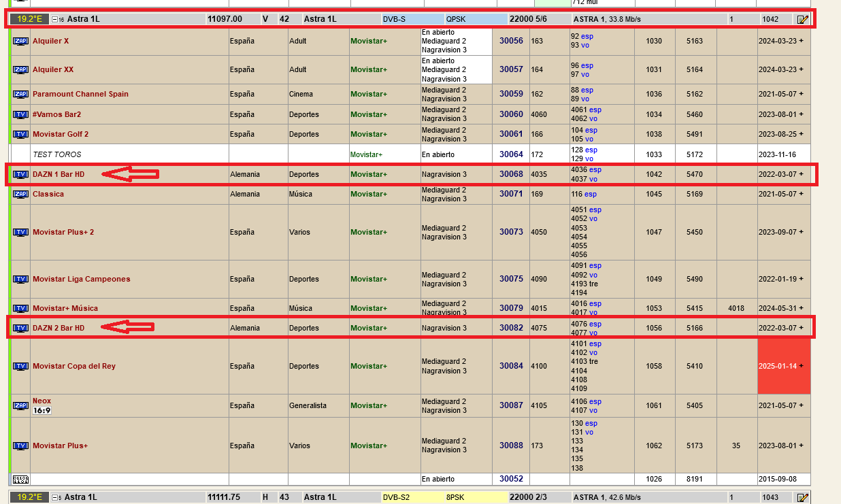Collapse the channel list of transponder 11097.00
The image size is (841, 504).
point(55,19)
